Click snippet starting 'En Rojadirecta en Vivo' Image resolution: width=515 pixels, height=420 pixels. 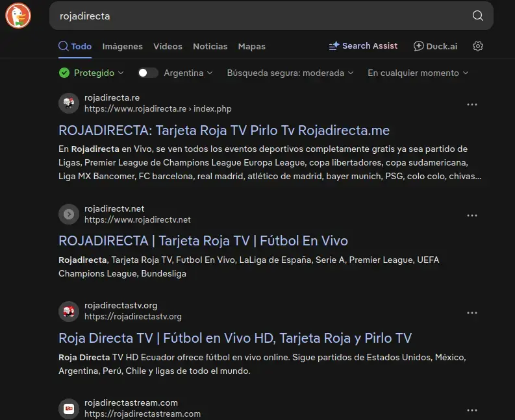point(270,162)
